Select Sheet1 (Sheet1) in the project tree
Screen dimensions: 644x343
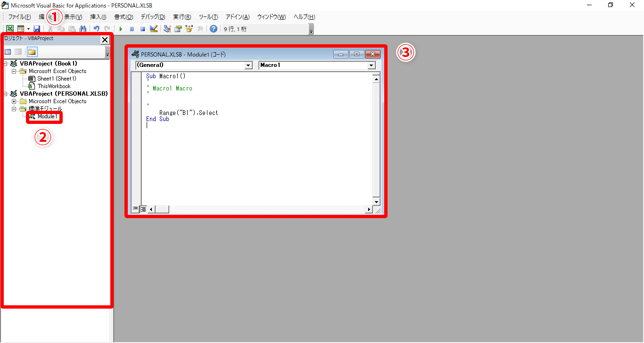tap(57, 79)
